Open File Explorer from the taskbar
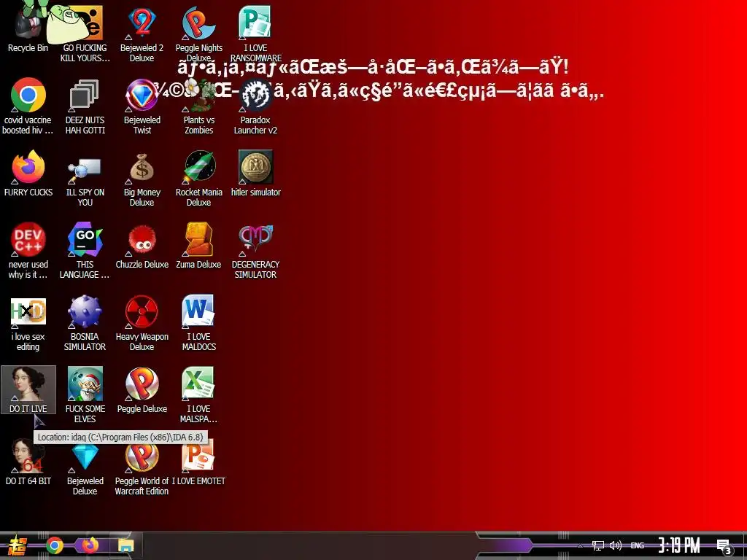The height and width of the screenshot is (560, 747). 125,545
